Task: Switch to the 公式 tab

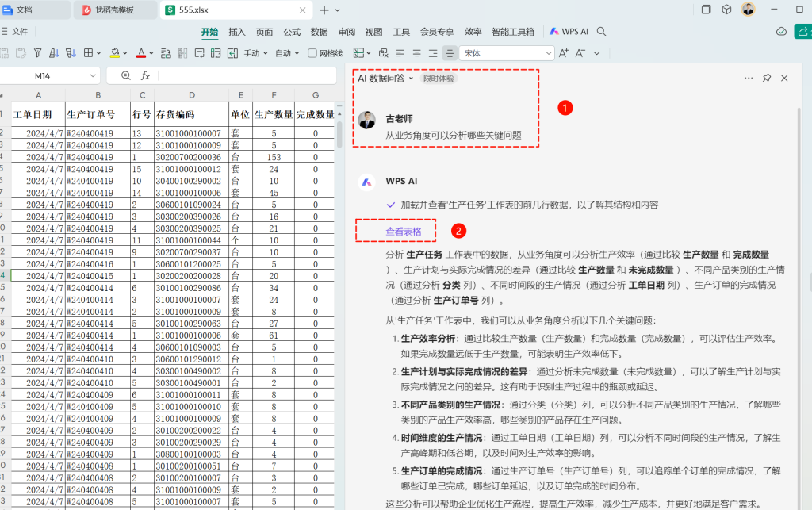Action: [292, 32]
